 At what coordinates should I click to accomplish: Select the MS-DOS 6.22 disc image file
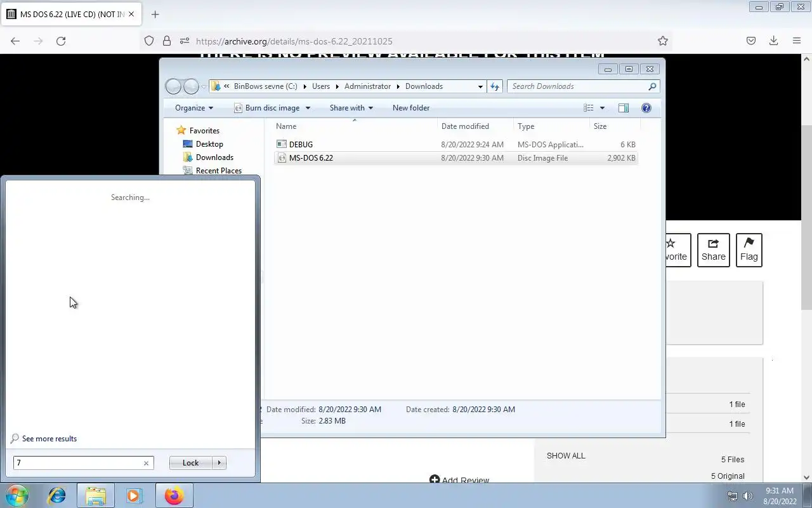455,158
